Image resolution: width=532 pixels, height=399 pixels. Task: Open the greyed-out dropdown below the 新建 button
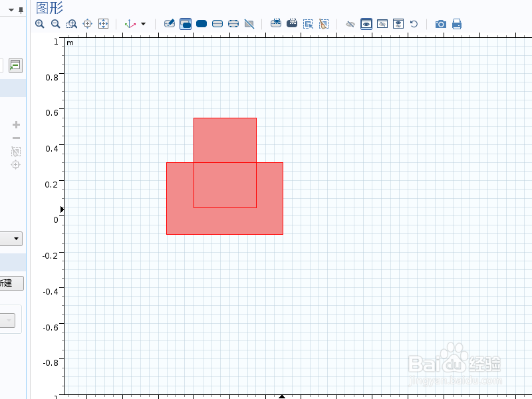(7, 321)
